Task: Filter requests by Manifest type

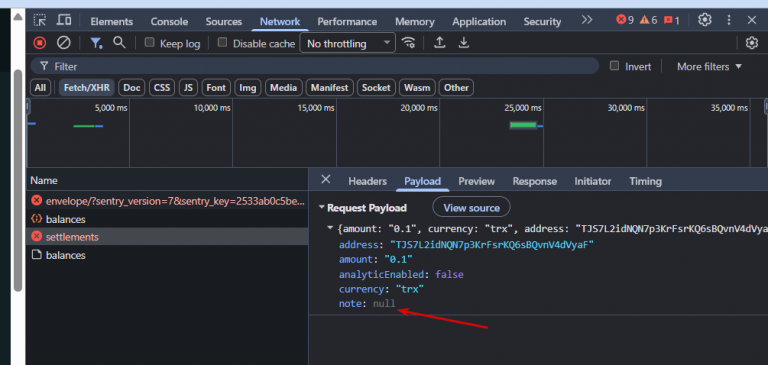Action: (x=329, y=88)
